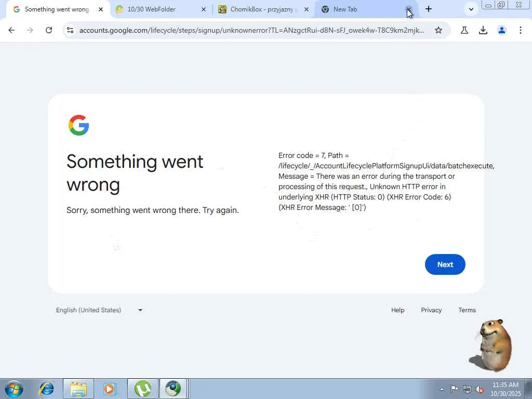Close the 10/30 WebFolder tab
The width and height of the screenshot is (532, 399).
[x=203, y=9]
